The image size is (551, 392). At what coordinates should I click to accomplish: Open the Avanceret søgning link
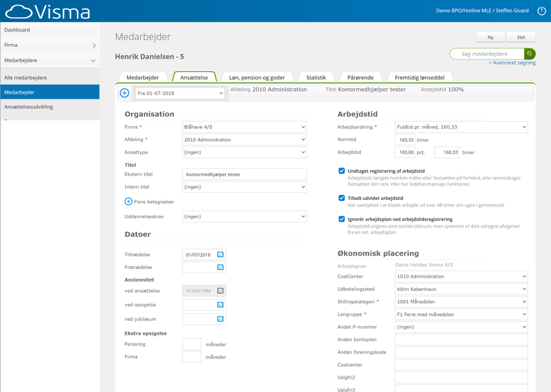pyautogui.click(x=512, y=63)
